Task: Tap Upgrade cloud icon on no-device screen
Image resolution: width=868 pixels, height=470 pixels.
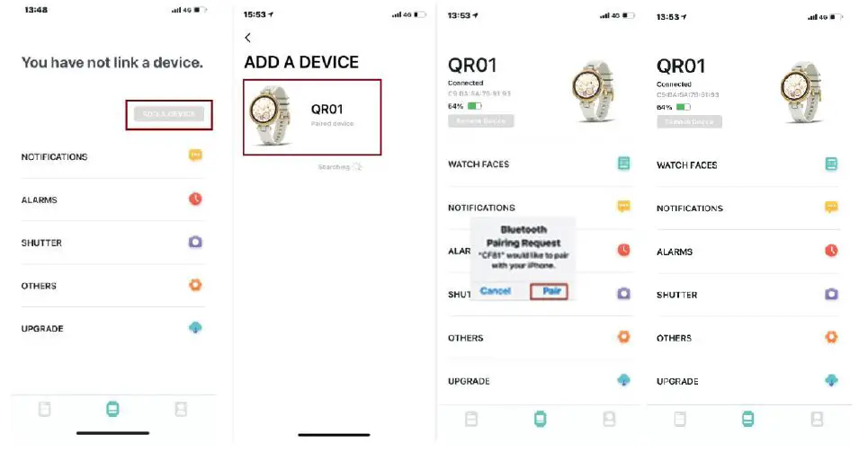Action: tap(195, 328)
